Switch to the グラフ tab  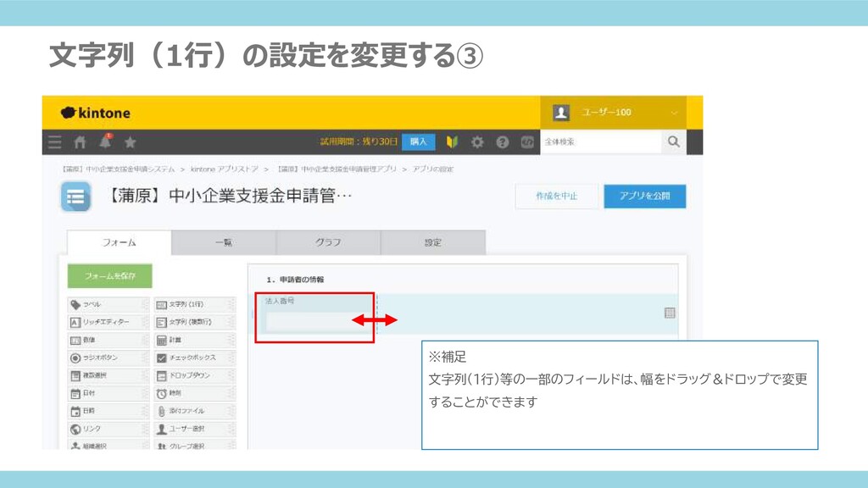[x=328, y=242]
